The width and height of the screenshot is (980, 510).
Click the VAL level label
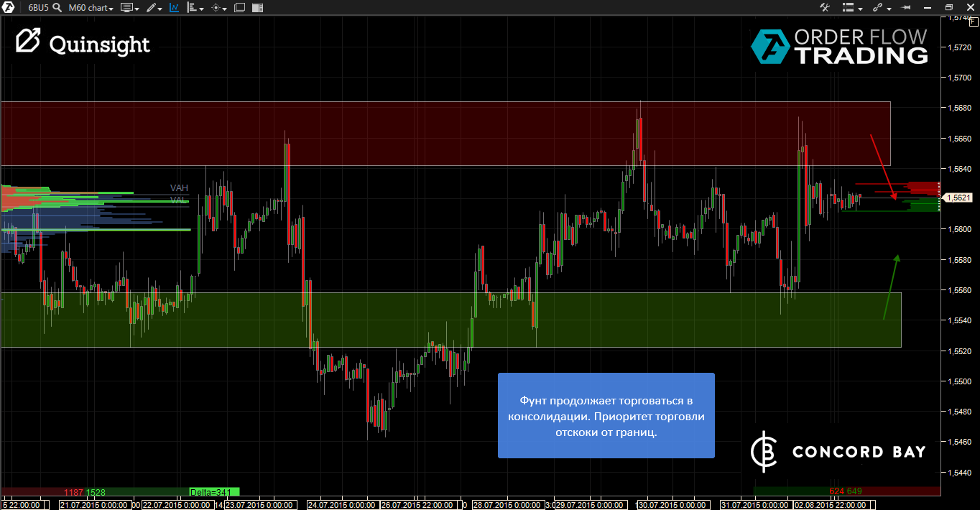click(178, 200)
